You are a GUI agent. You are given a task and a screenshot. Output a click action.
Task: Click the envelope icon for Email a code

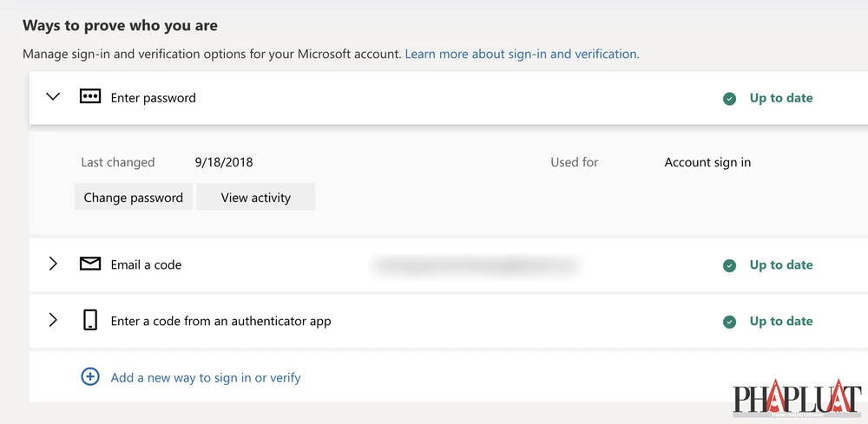(90, 264)
